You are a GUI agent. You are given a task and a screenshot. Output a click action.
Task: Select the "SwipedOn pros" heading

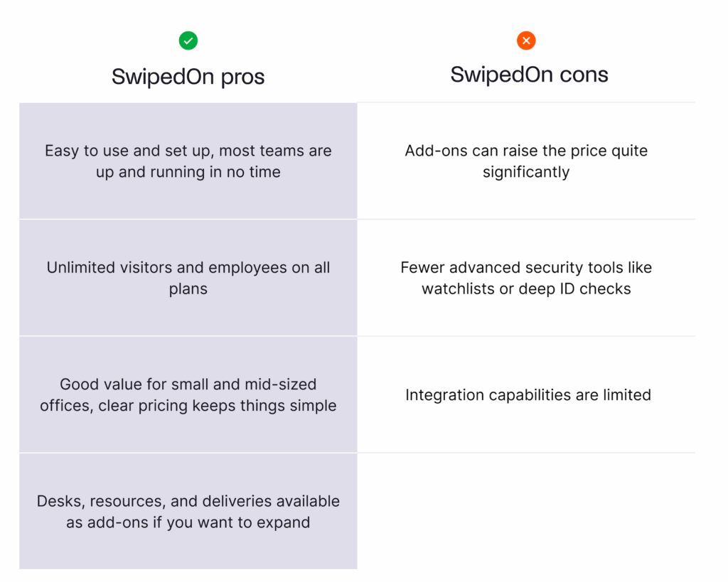188,76
